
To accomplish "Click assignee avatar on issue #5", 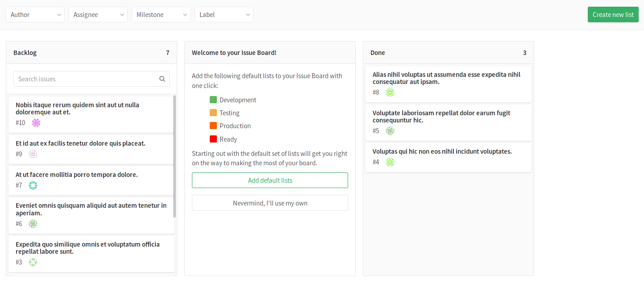I will 390,131.
